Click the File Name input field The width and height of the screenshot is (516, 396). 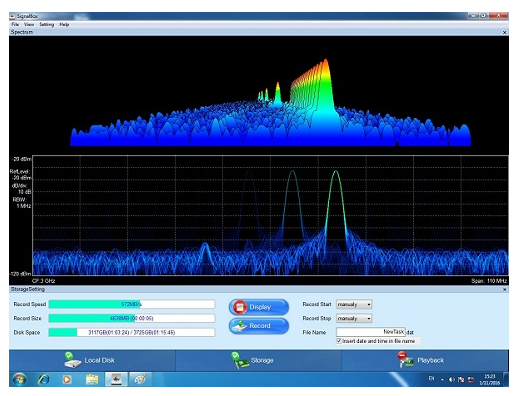click(371, 332)
